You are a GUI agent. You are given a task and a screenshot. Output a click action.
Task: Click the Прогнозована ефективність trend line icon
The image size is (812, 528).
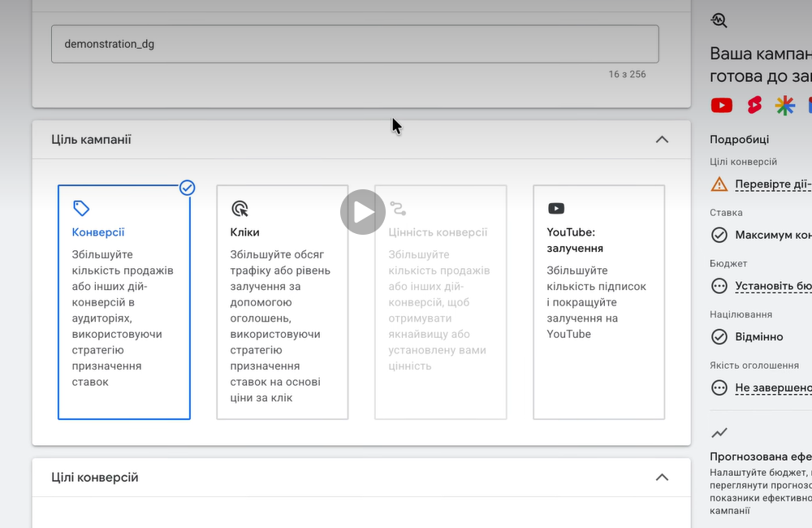pos(719,432)
